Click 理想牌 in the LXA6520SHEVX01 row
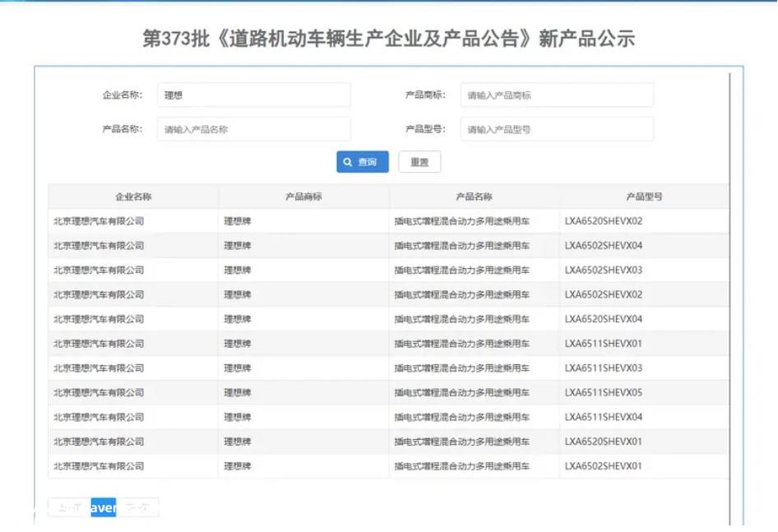This screenshot has width=778, height=532. click(x=237, y=442)
